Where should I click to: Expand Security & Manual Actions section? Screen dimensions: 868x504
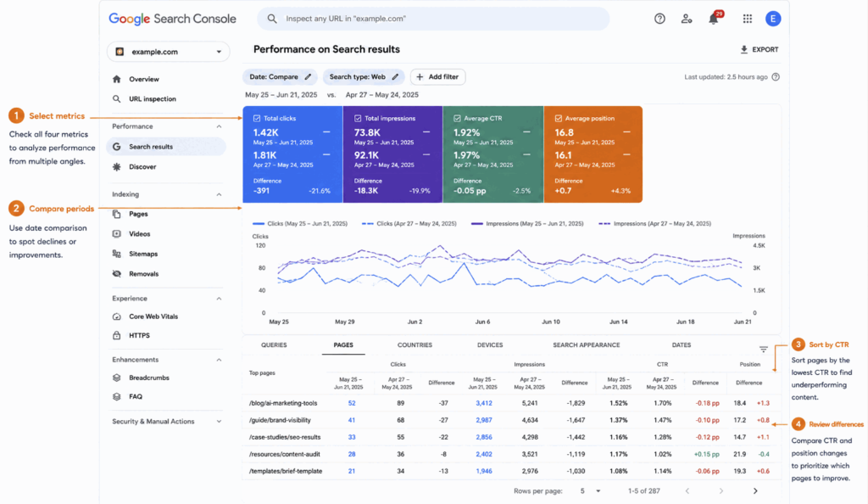[x=219, y=422]
